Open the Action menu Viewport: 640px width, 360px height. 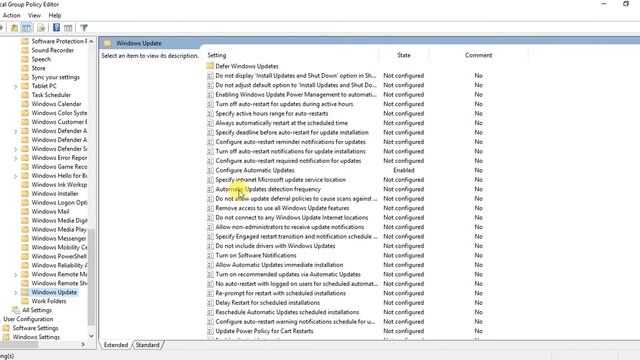pos(11,15)
